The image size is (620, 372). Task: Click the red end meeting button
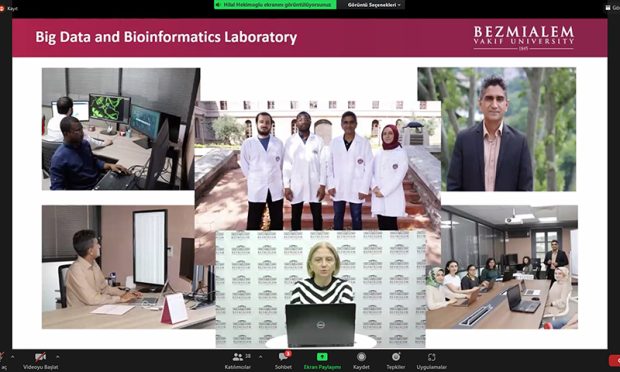tap(615, 360)
